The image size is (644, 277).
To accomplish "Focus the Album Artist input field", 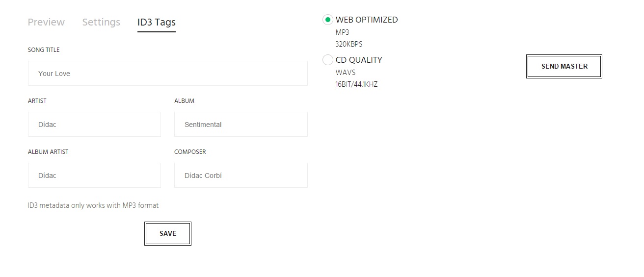I will (x=94, y=176).
